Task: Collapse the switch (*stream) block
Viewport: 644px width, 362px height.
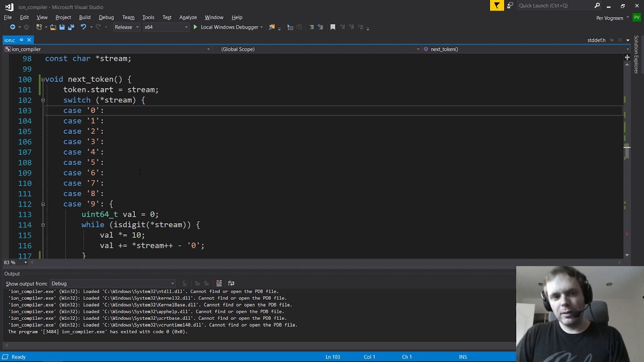Action: click(x=43, y=100)
